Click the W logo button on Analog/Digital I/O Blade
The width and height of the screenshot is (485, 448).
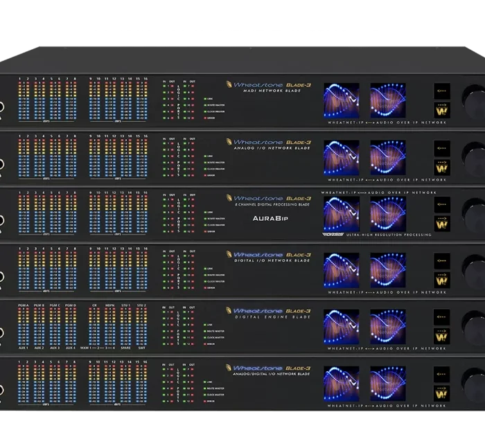(442, 393)
